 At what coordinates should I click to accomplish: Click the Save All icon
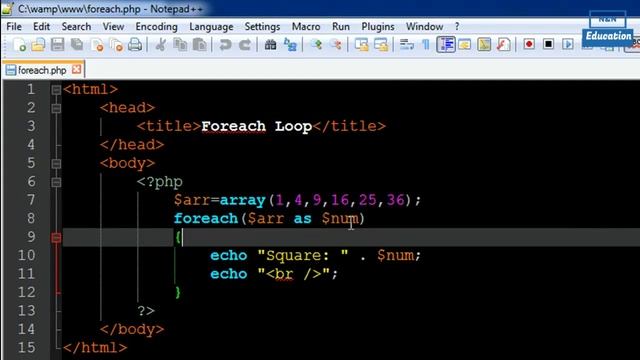pos(77,44)
